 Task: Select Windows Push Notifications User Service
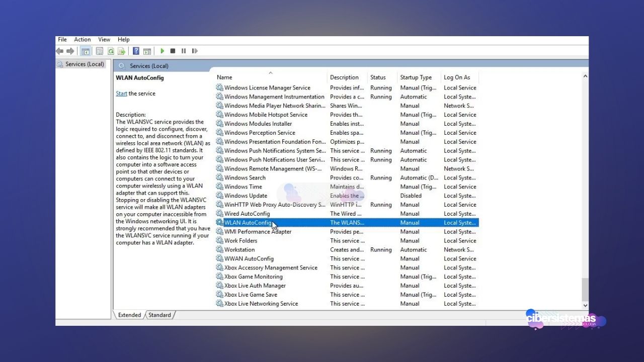347,160
